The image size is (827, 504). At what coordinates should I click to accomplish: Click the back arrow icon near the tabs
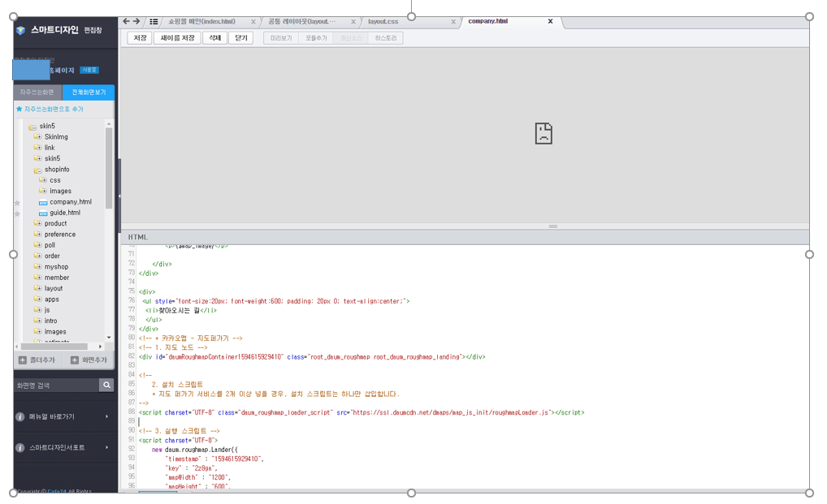[x=126, y=22]
